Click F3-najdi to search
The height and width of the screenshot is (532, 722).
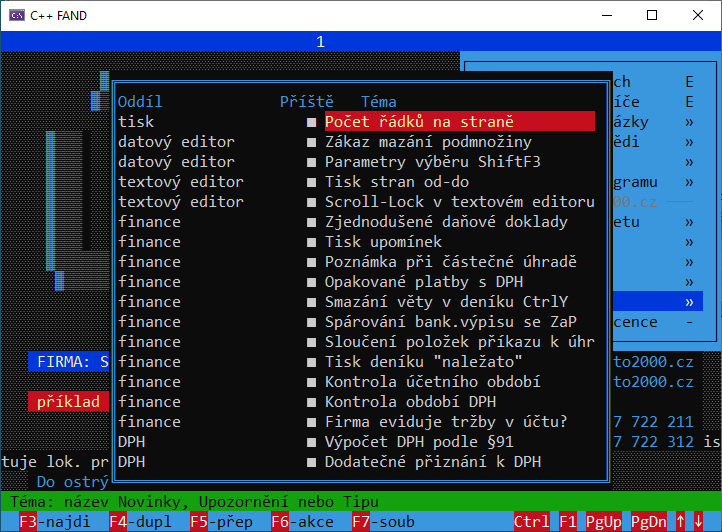(56, 522)
